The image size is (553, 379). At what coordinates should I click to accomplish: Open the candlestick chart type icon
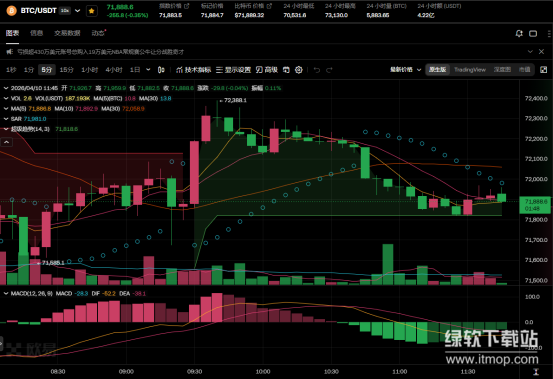(x=161, y=70)
